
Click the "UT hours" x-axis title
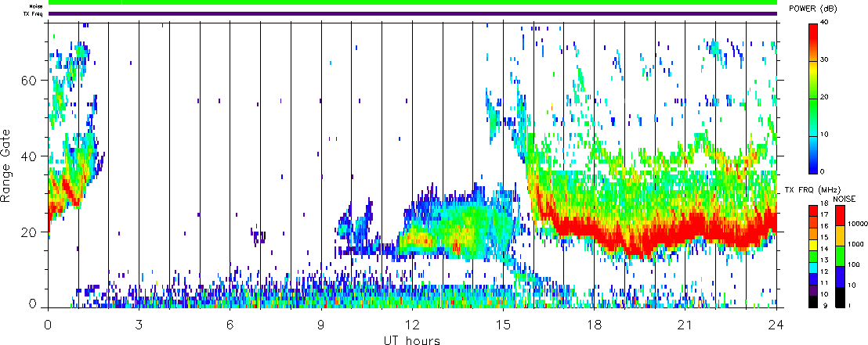pyautogui.click(x=412, y=340)
